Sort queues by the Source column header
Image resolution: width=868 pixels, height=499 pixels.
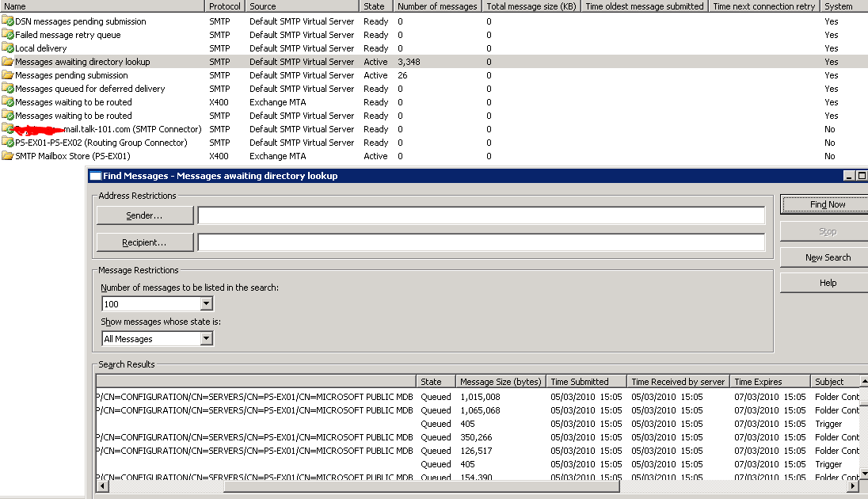[x=303, y=6]
